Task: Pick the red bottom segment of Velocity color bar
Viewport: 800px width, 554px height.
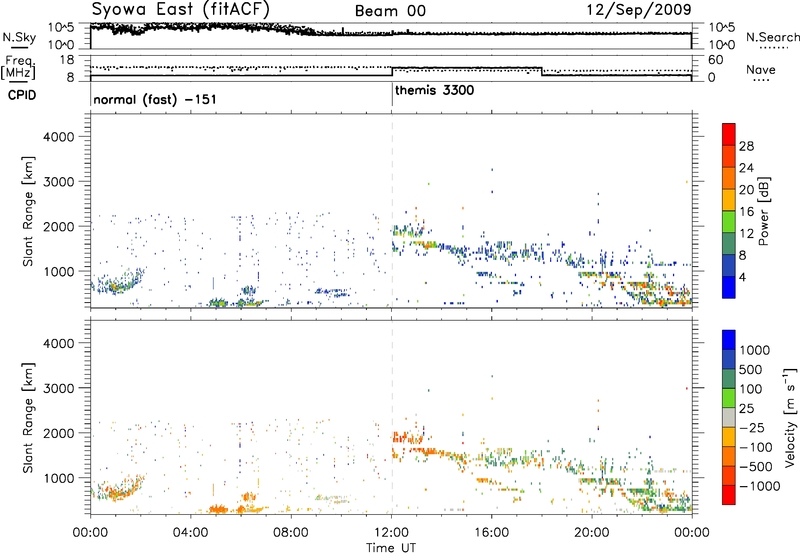Action: [x=729, y=495]
